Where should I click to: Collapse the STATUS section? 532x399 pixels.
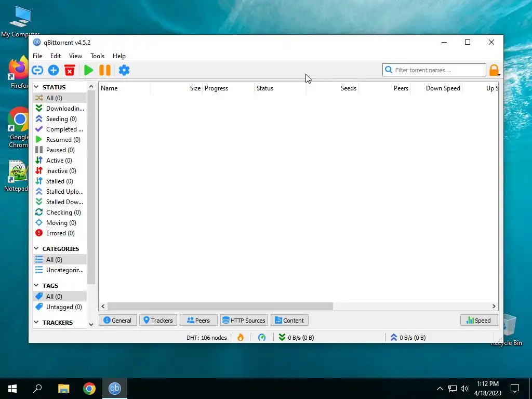click(36, 87)
